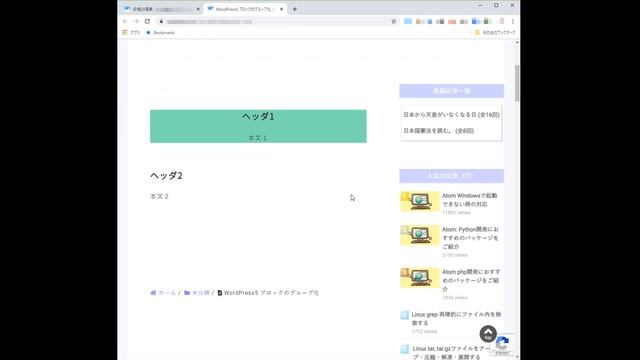Open Linux tar, tar.gz article link
Viewport: 640px width, 360px height.
(451, 353)
